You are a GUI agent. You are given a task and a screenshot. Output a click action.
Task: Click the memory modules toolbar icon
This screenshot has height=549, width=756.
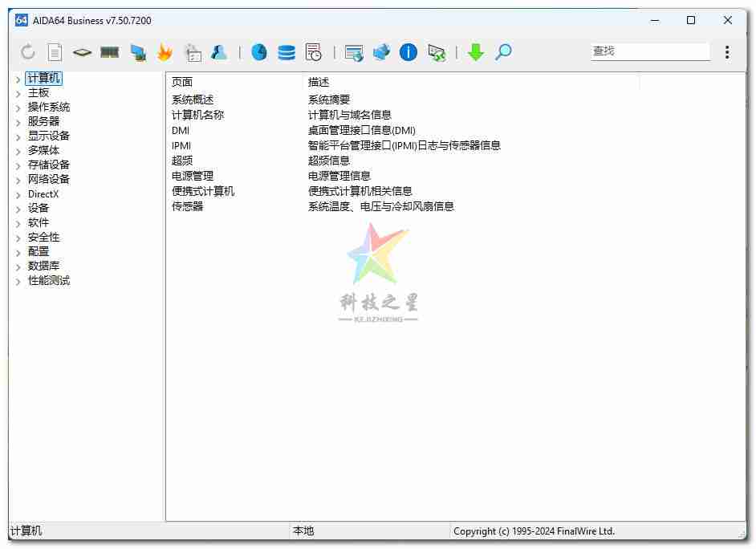[x=109, y=51]
